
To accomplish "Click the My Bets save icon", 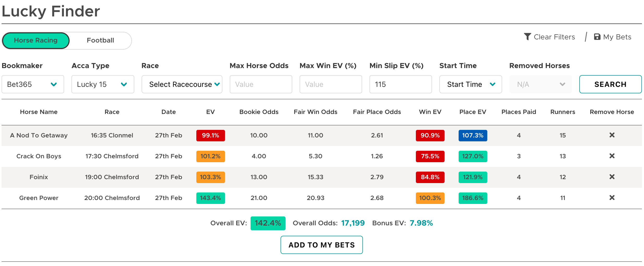I will tap(597, 37).
